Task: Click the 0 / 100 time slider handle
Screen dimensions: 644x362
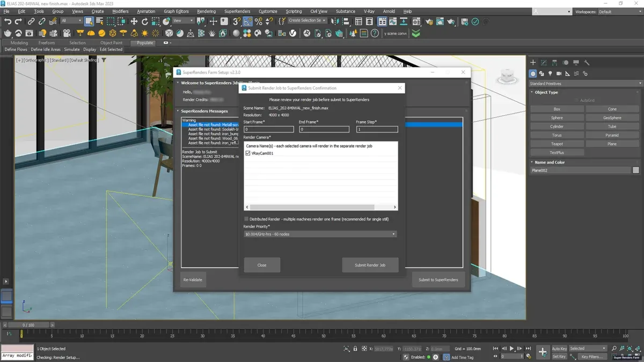Action: point(28,325)
